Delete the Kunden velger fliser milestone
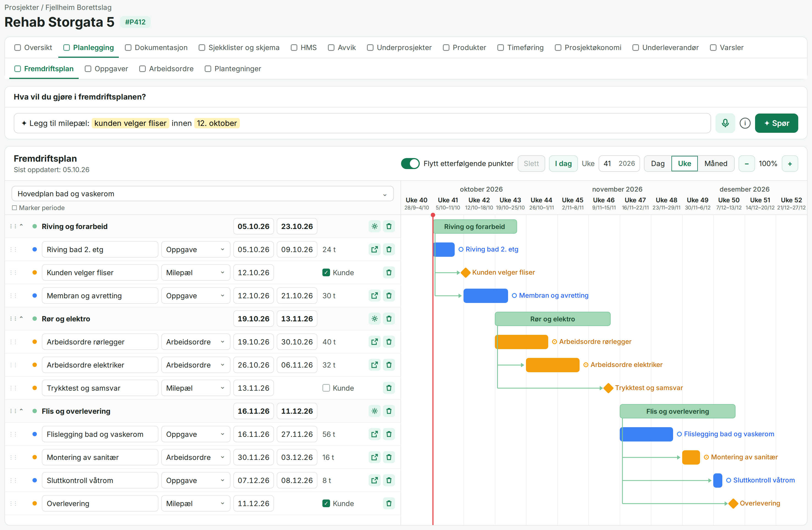The image size is (812, 530). click(389, 272)
